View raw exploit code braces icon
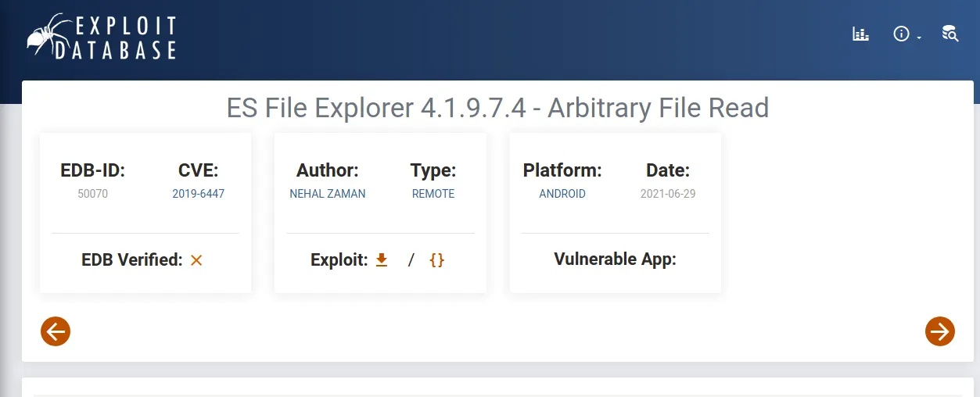This screenshot has height=397, width=980. coord(436,260)
